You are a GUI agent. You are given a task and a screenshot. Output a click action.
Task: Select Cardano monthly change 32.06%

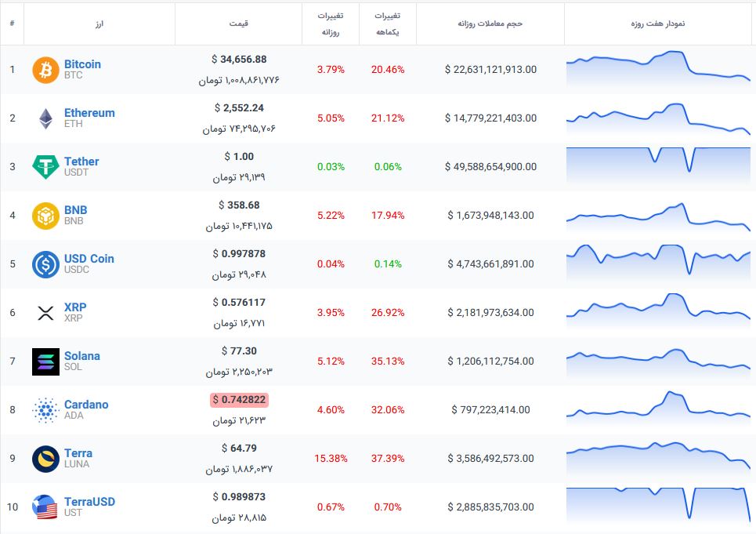(388, 410)
